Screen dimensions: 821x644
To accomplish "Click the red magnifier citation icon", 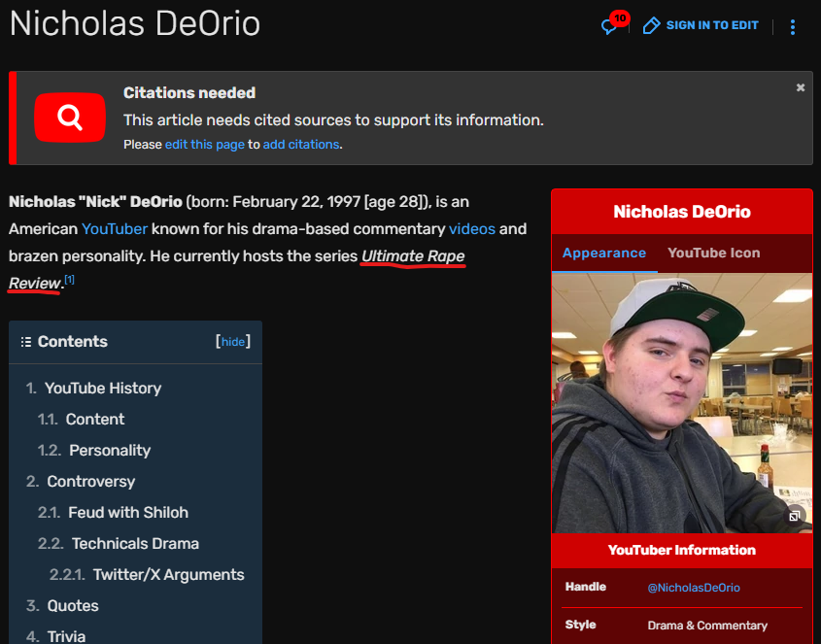I will click(70, 118).
